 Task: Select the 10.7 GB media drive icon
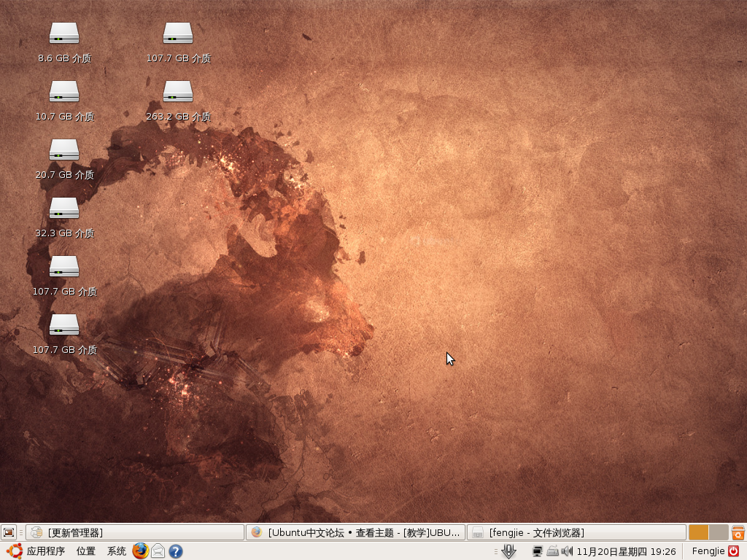pos(64,91)
